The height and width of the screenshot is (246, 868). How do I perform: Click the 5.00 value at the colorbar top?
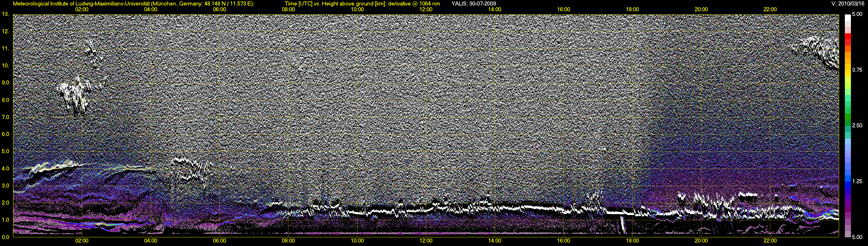tap(857, 14)
